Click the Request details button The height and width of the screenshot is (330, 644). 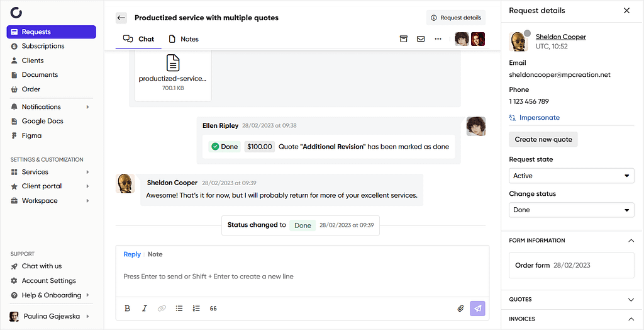pyautogui.click(x=456, y=18)
